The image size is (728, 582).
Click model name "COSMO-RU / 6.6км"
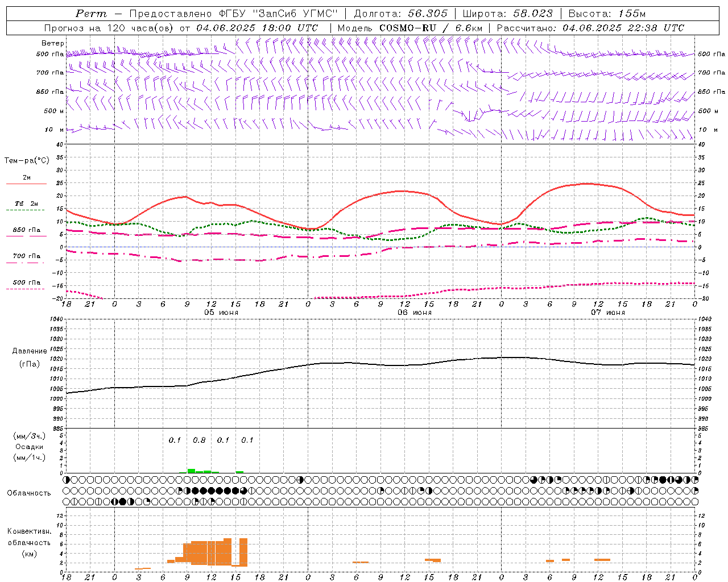(431, 28)
